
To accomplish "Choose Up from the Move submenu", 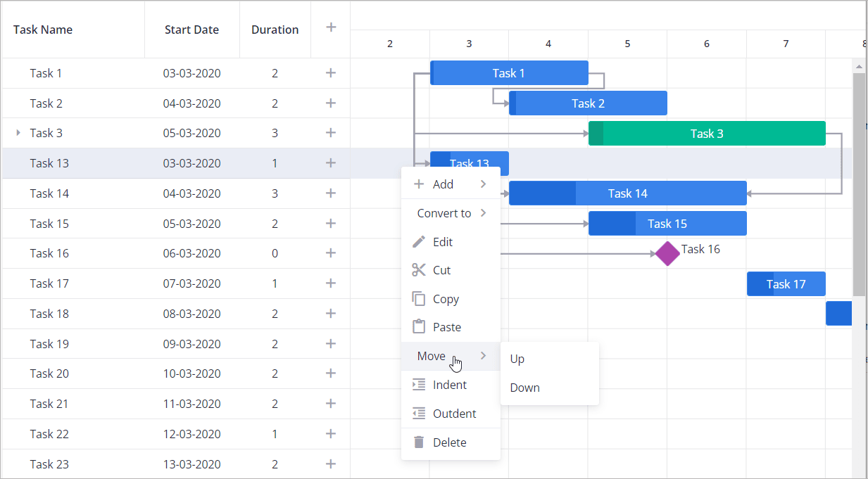I will [x=517, y=359].
